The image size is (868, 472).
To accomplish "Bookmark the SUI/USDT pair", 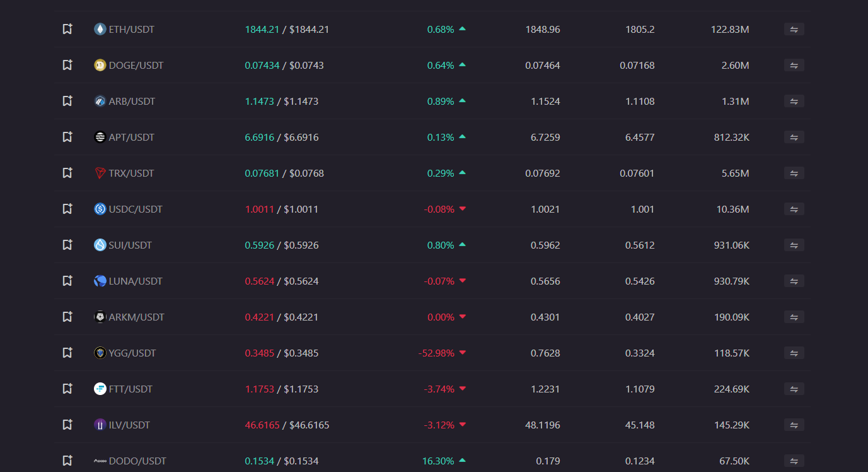I will [67, 245].
